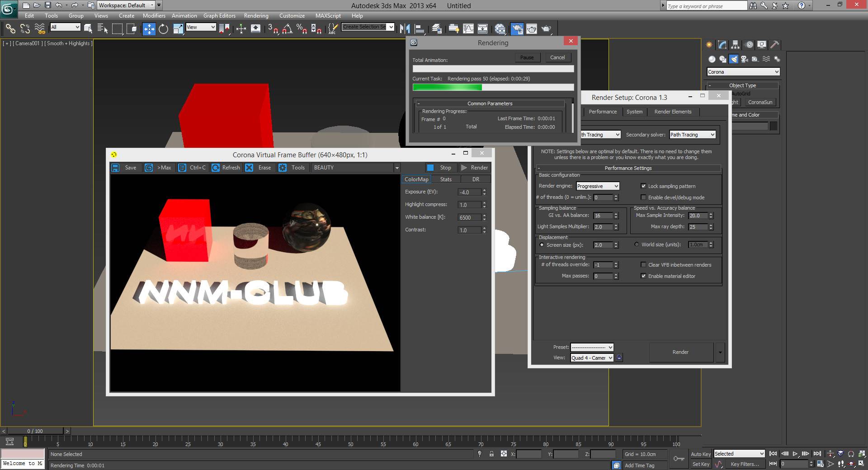Activate the Select and Move tool
Viewport: 868px width, 470px height.
tap(149, 29)
